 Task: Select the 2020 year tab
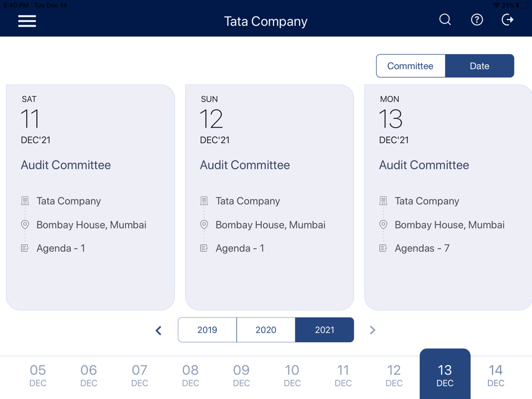point(266,330)
